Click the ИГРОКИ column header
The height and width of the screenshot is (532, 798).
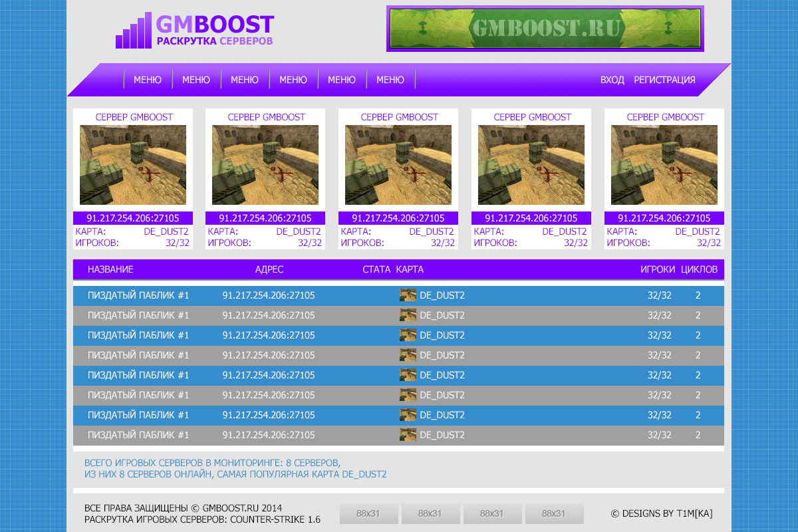tap(658, 269)
